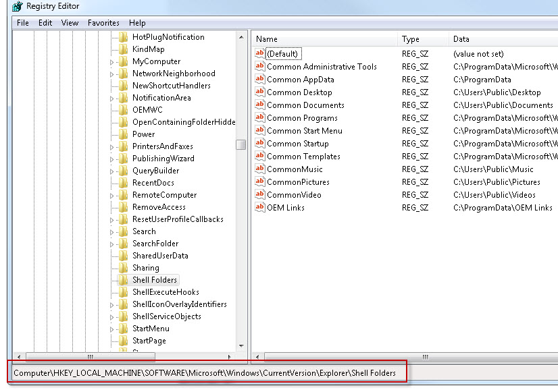Click string icon of Common Templates

(x=260, y=156)
